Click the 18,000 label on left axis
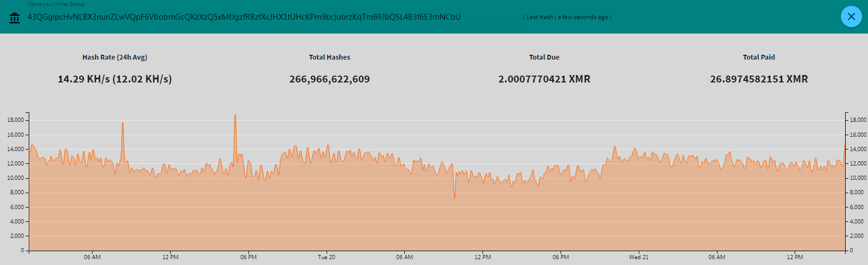Viewport: 868px width, 265px height. [15, 120]
